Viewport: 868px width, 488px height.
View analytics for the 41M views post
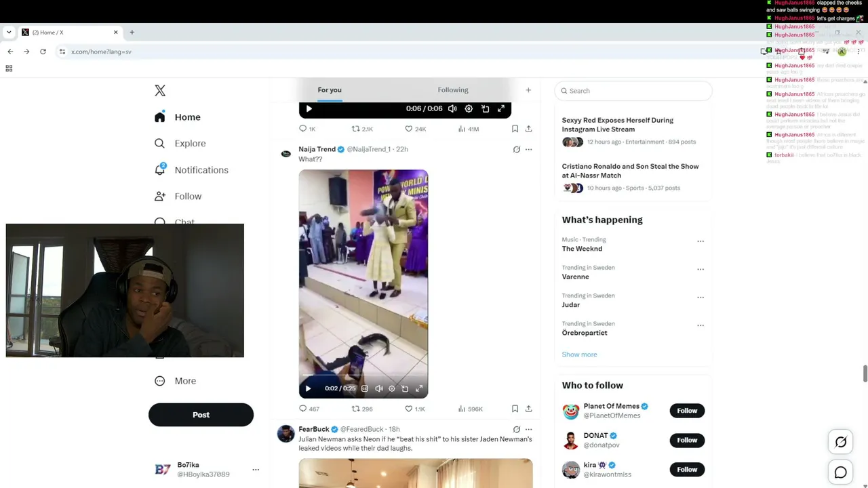[469, 129]
